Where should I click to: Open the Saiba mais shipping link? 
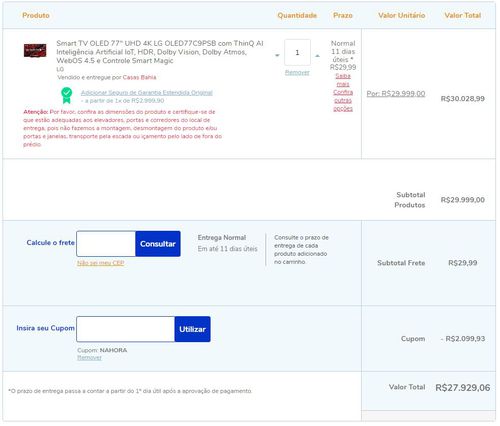pos(343,80)
